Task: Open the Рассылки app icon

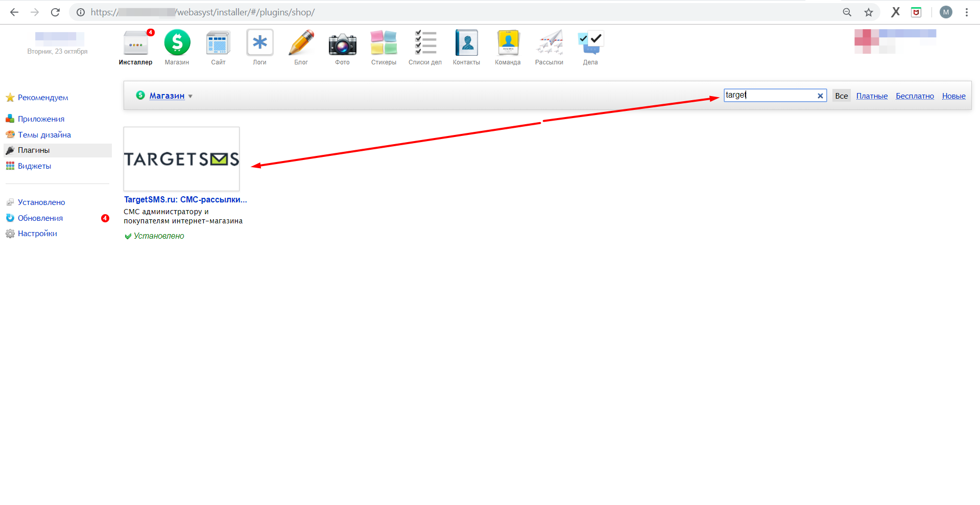Action: point(549,43)
